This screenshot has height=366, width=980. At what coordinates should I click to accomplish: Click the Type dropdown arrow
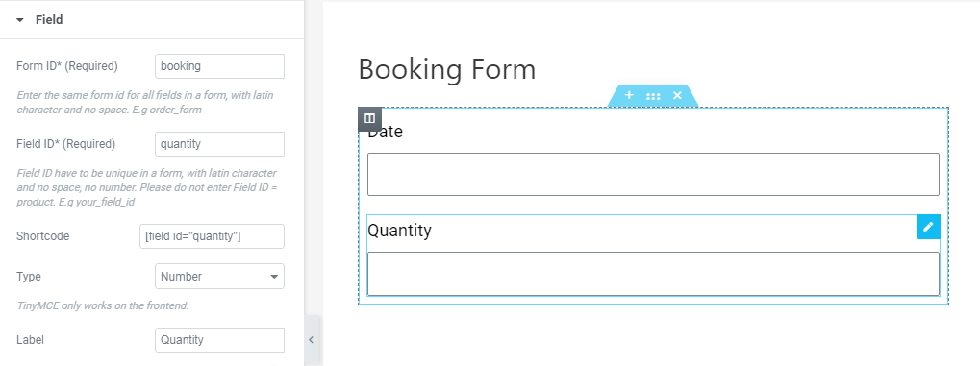click(274, 277)
